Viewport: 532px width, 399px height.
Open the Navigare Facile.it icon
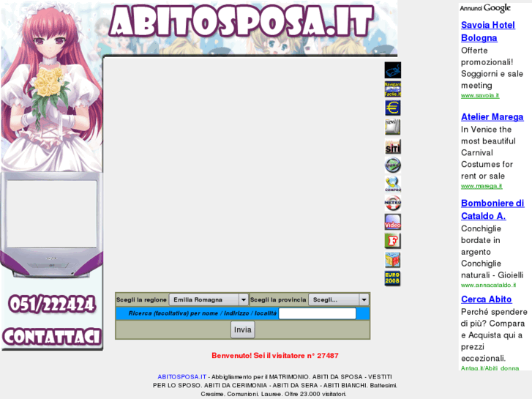click(392, 89)
